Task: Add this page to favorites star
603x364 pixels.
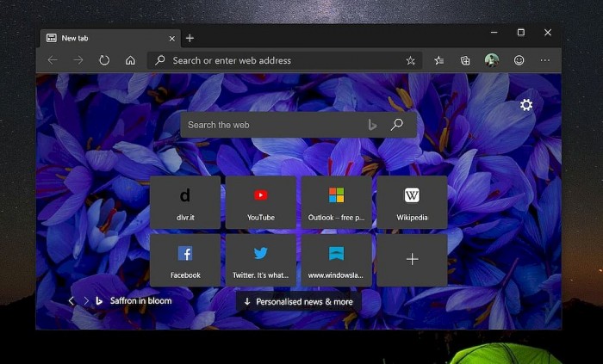Action: [x=411, y=60]
